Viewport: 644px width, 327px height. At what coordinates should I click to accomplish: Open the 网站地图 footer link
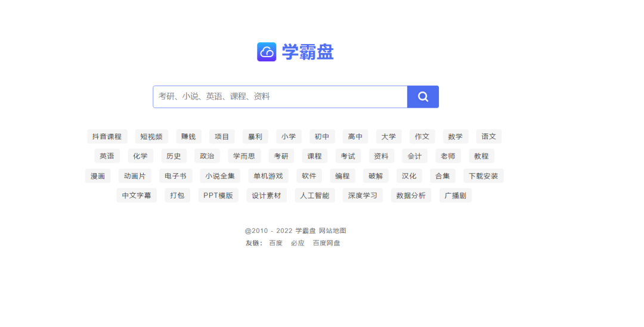[333, 231]
